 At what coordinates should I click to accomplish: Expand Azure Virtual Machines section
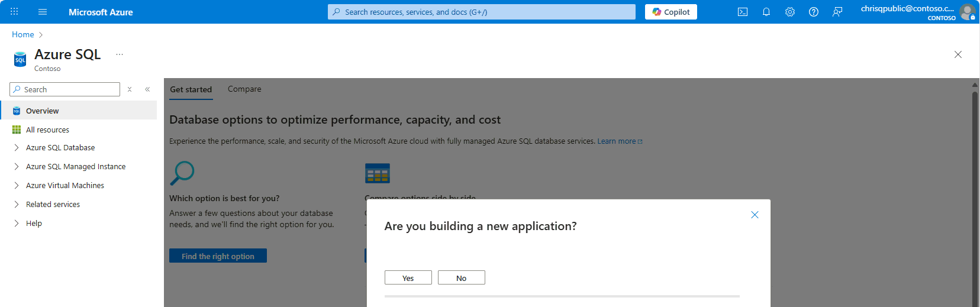tap(17, 186)
